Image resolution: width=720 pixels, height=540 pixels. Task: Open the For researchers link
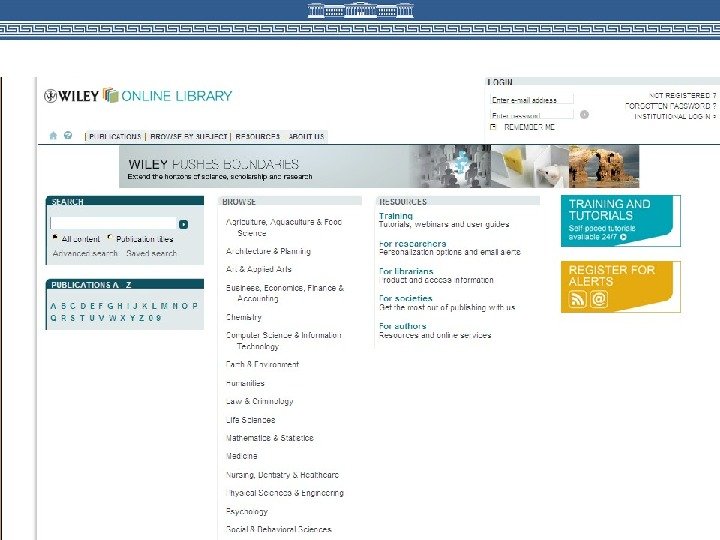tap(413, 244)
